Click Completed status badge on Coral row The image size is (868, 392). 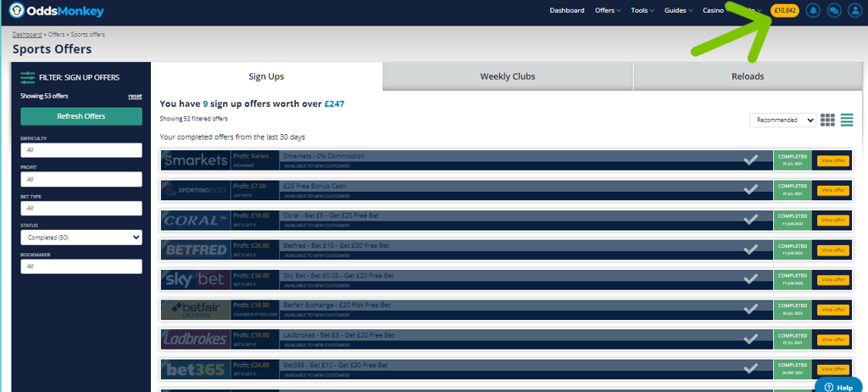793,220
